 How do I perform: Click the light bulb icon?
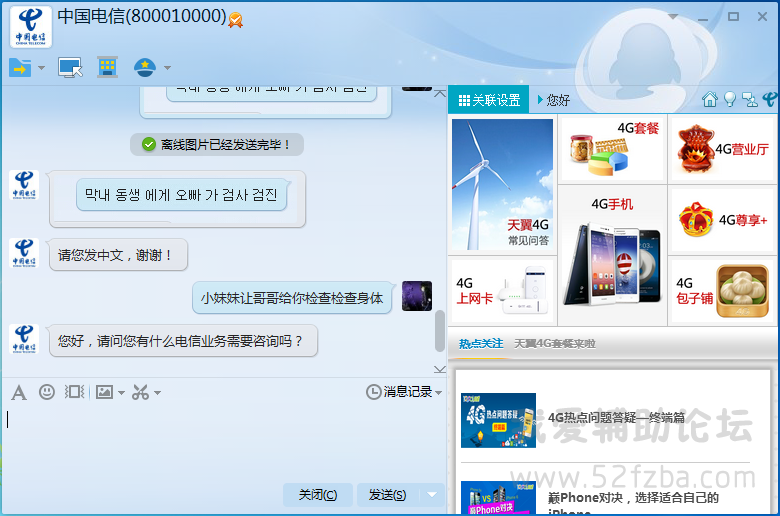point(730,100)
